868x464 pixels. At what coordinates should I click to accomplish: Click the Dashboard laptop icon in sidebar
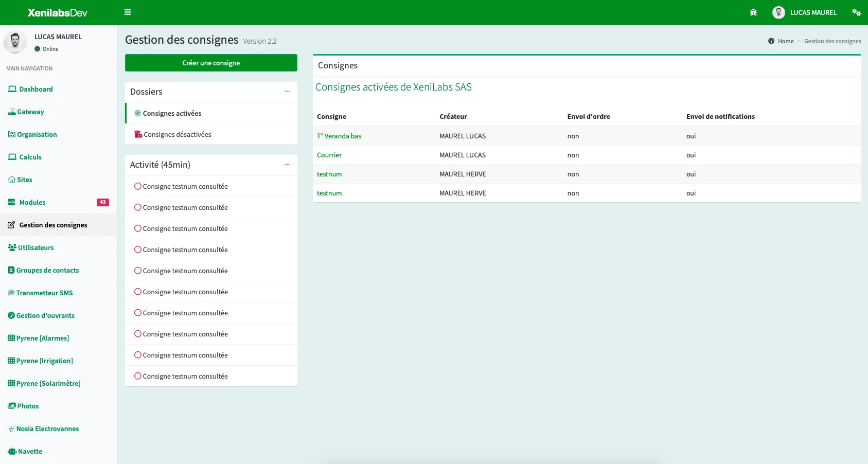[x=12, y=89]
